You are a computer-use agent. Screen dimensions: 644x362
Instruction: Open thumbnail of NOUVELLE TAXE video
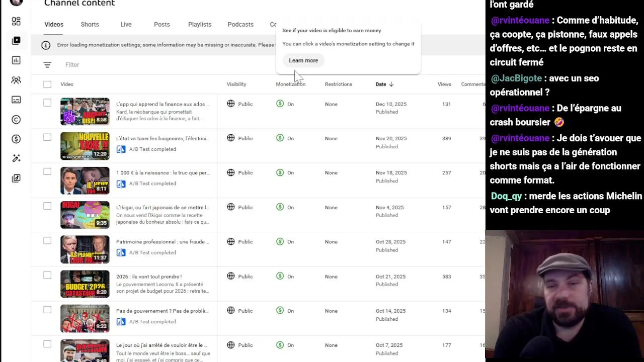point(85,146)
